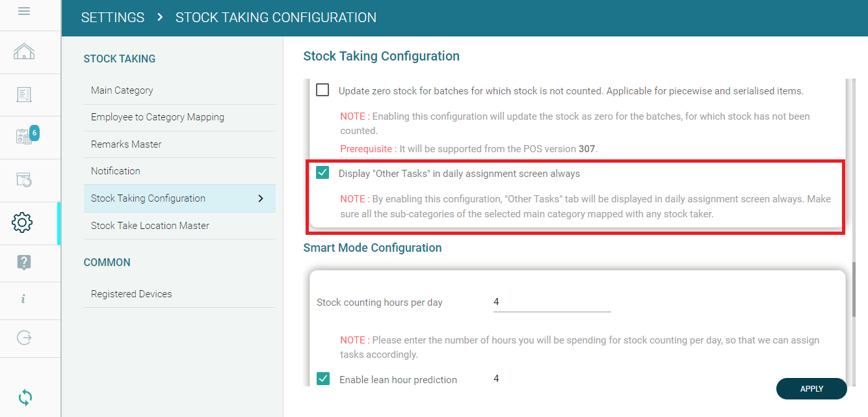
Task: Toggle Enable lean hour prediction checkbox
Action: point(323,379)
